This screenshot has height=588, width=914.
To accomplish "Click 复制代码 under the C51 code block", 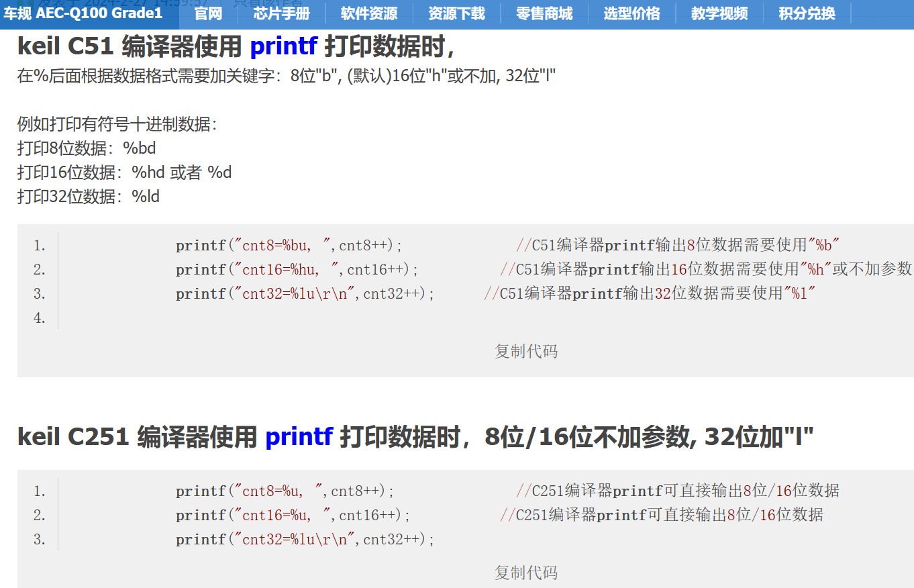I will 526,351.
